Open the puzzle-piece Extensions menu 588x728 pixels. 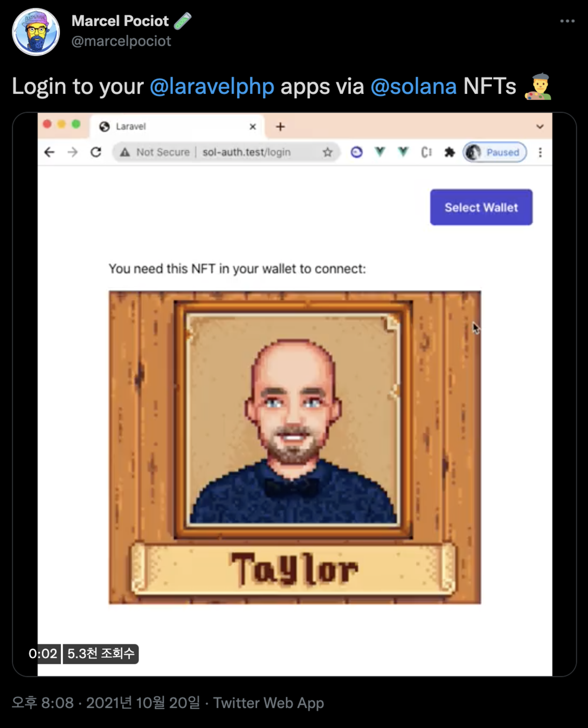449,152
